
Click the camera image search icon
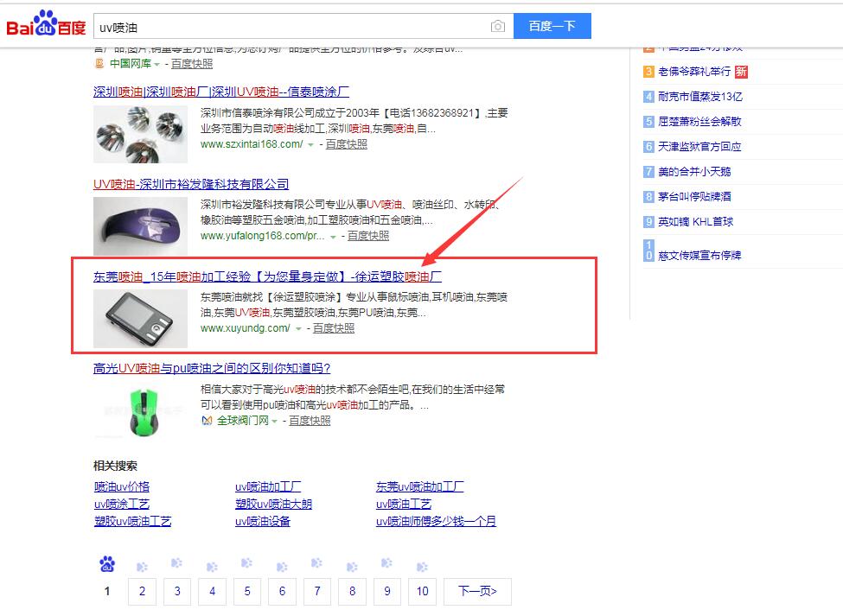coord(497,27)
